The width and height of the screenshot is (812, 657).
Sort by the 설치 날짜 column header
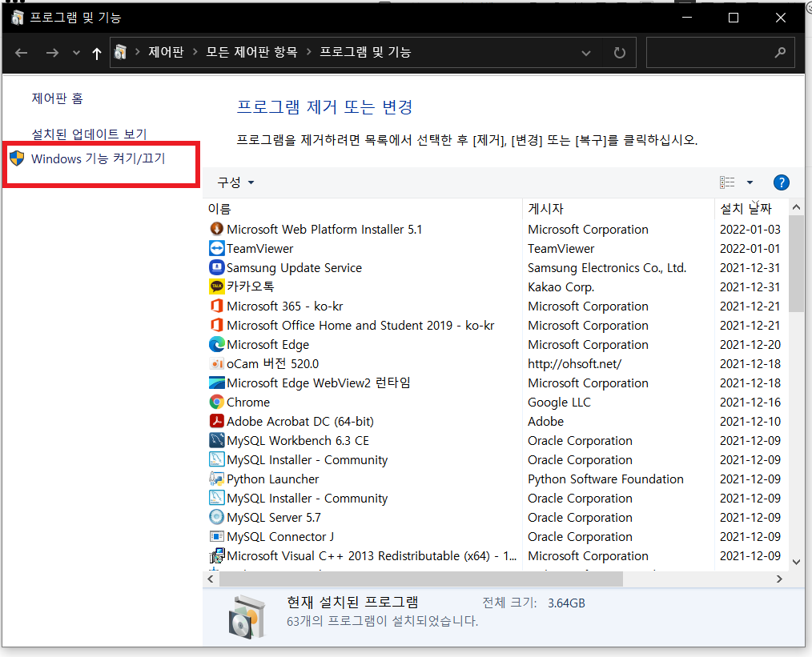coord(752,209)
